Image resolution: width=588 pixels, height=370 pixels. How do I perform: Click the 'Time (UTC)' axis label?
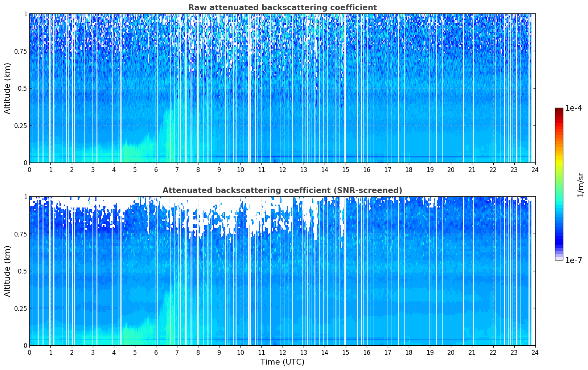(x=282, y=362)
